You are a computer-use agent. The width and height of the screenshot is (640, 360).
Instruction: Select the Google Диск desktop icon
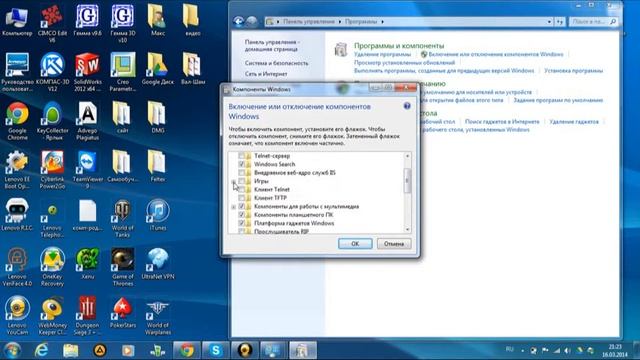pyautogui.click(x=158, y=69)
